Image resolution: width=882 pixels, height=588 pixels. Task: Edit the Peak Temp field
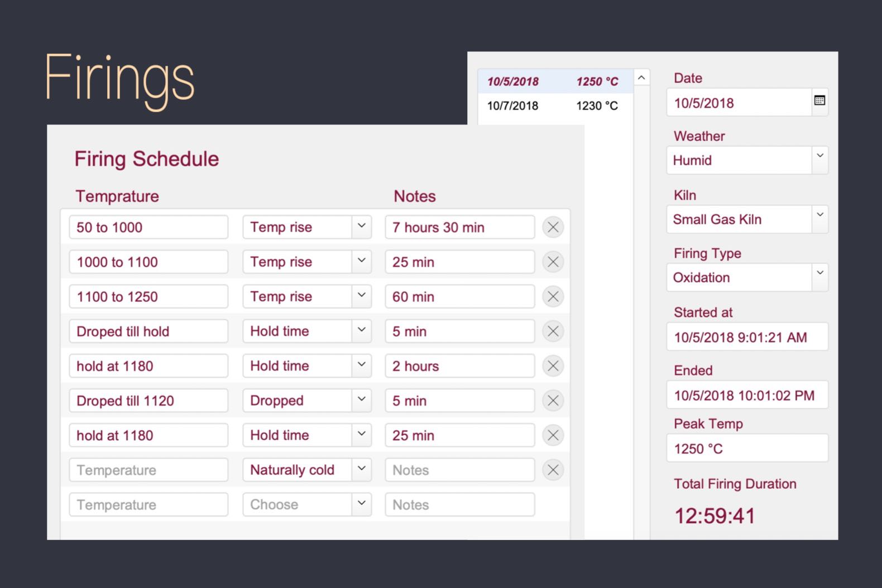coord(747,448)
